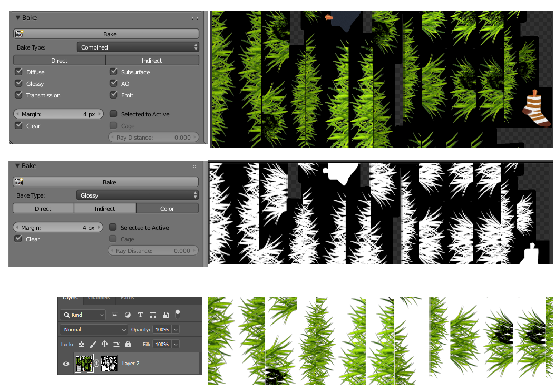
Task: Filter layers by pixel layers icon
Action: (x=115, y=315)
